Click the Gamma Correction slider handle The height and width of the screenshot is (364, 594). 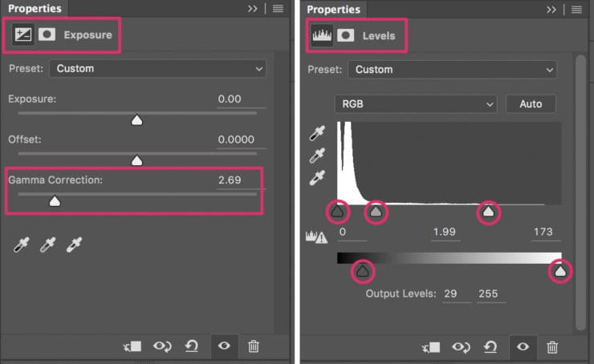pyautogui.click(x=55, y=201)
